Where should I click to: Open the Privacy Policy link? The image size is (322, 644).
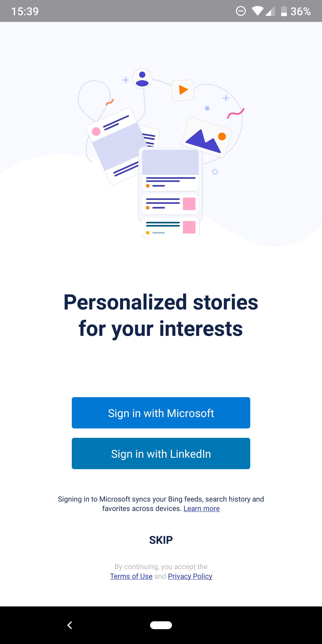(x=190, y=576)
